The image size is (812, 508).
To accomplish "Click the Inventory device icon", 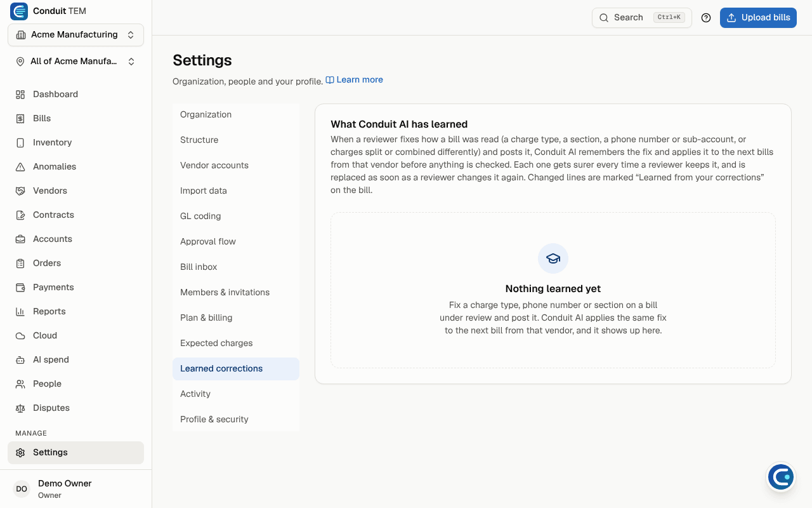I will (x=20, y=142).
